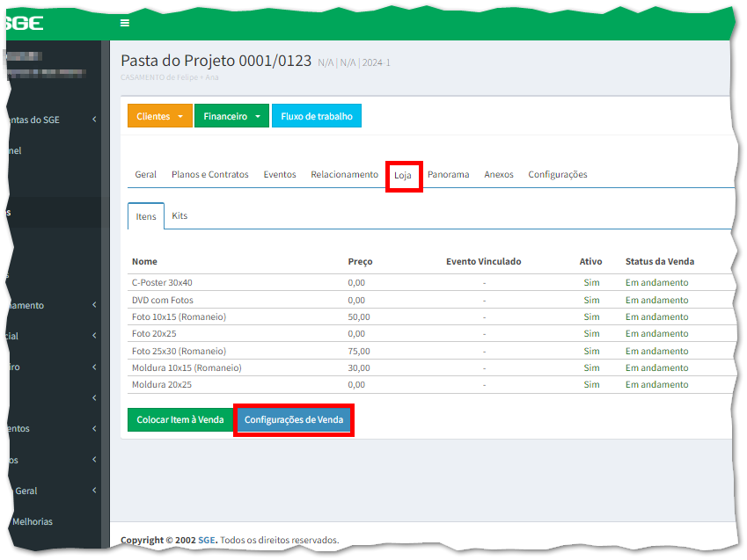The height and width of the screenshot is (560, 747).
Task: Open the Eventos tab
Action: (x=280, y=174)
